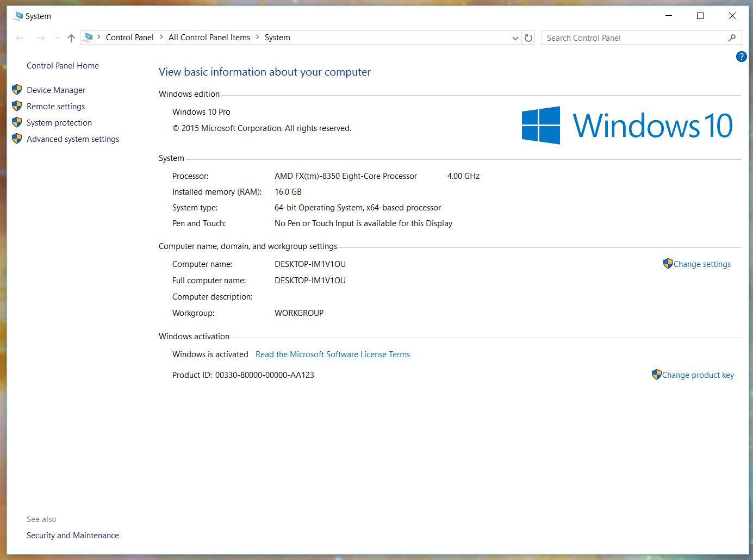This screenshot has height=560, width=753.
Task: Click the See also label
Action: click(41, 519)
